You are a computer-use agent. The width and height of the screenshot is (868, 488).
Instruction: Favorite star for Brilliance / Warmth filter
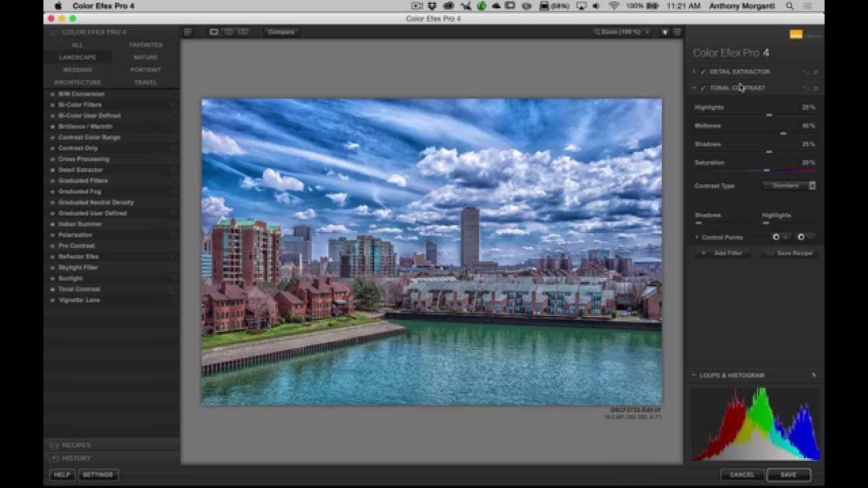[x=52, y=127]
